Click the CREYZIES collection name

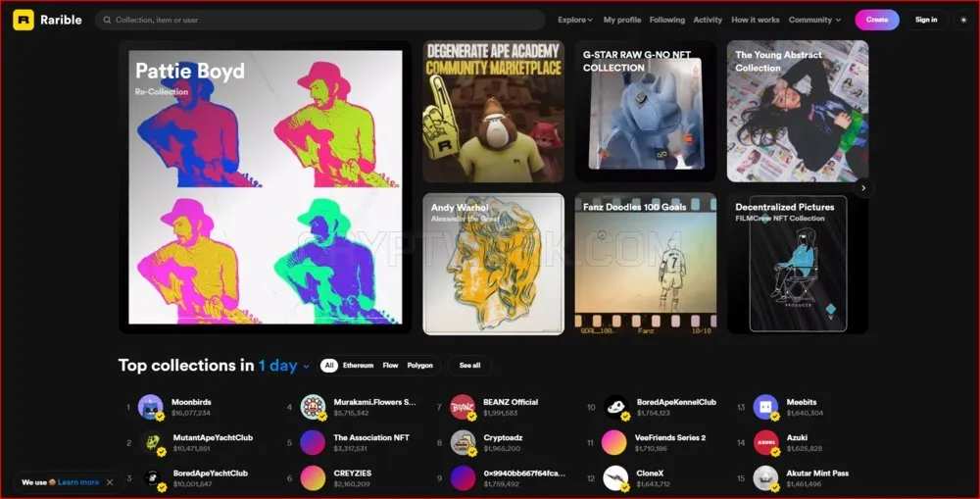coord(353,474)
